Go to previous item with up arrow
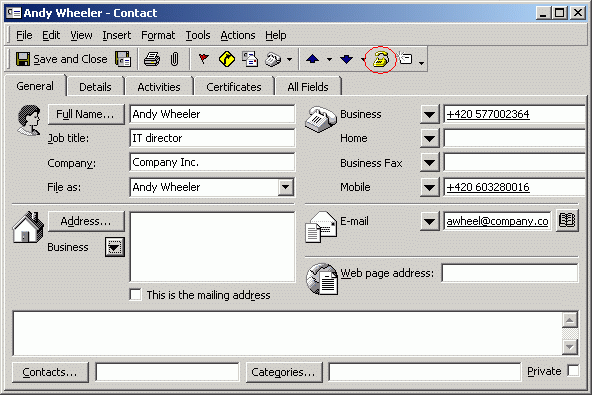 point(313,59)
